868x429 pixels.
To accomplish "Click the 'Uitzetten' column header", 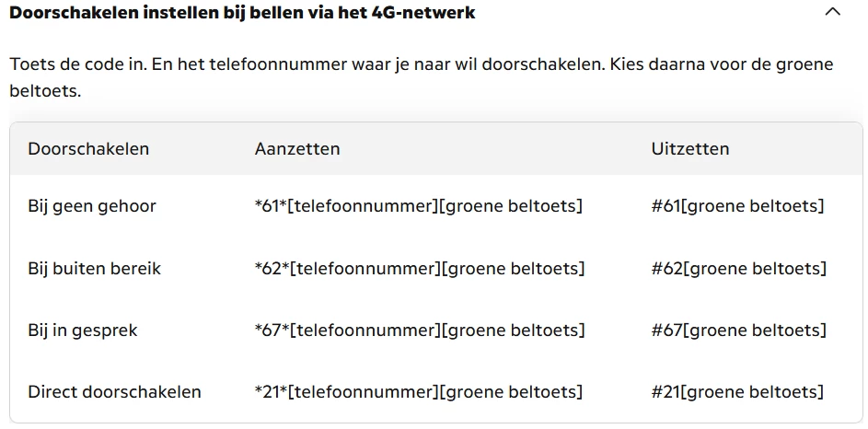I will pos(689,149).
